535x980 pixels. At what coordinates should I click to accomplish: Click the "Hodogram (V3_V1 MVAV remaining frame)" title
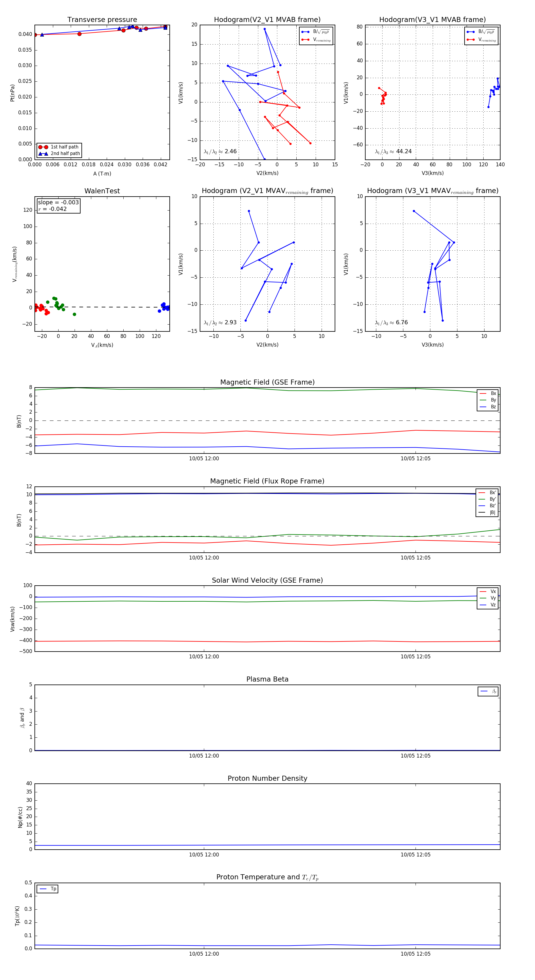[x=432, y=191]
